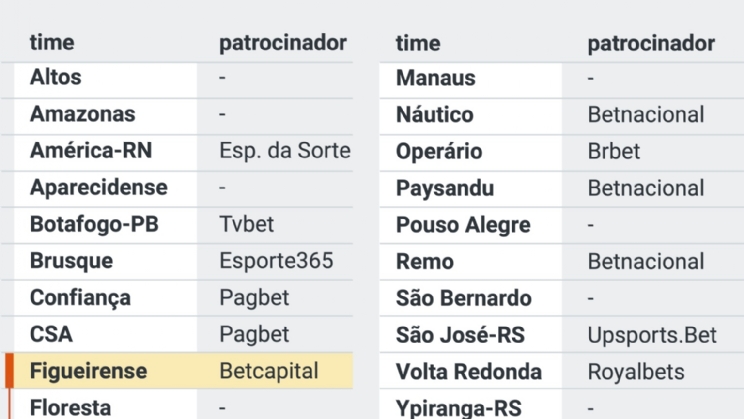Select the Upsports.Bet sponsor cell
744x419 pixels.
pyautogui.click(x=652, y=334)
